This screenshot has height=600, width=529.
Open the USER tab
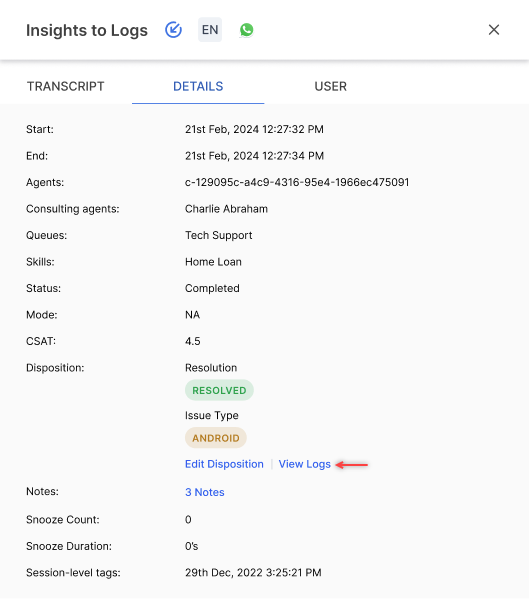(x=330, y=86)
